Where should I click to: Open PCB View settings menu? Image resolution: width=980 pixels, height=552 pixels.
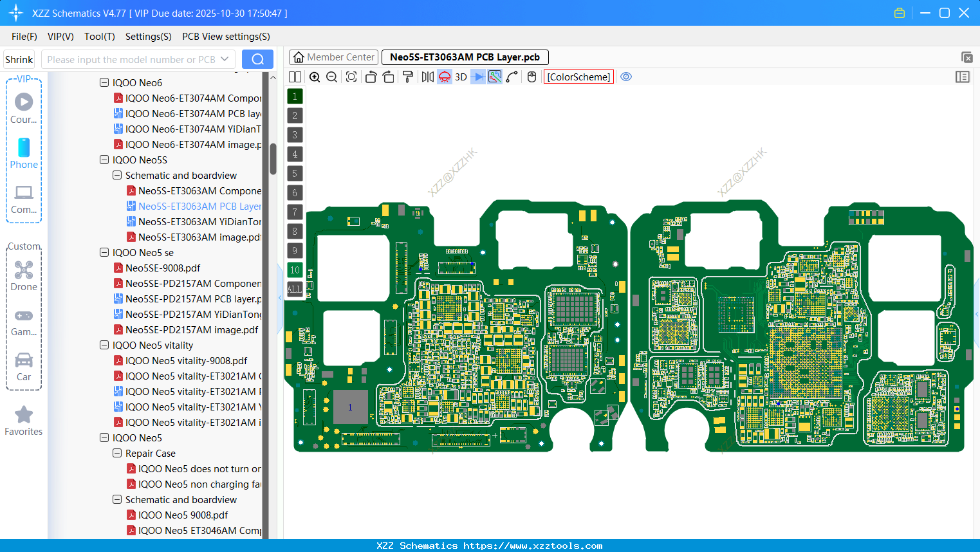pos(225,37)
